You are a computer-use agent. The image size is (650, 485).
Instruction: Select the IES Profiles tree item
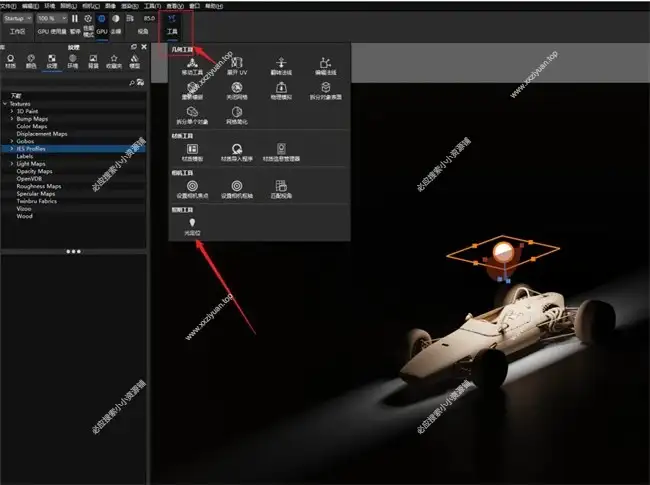(31, 148)
